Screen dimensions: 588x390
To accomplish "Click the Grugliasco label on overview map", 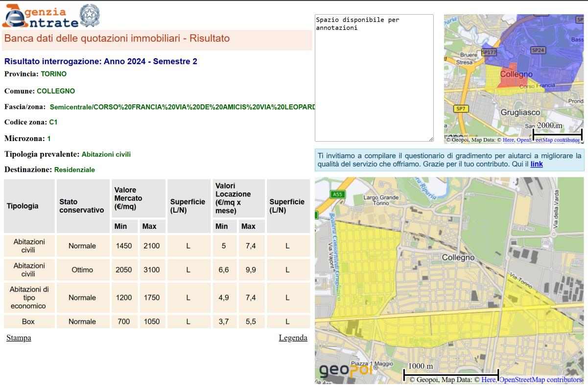I will click(520, 112).
